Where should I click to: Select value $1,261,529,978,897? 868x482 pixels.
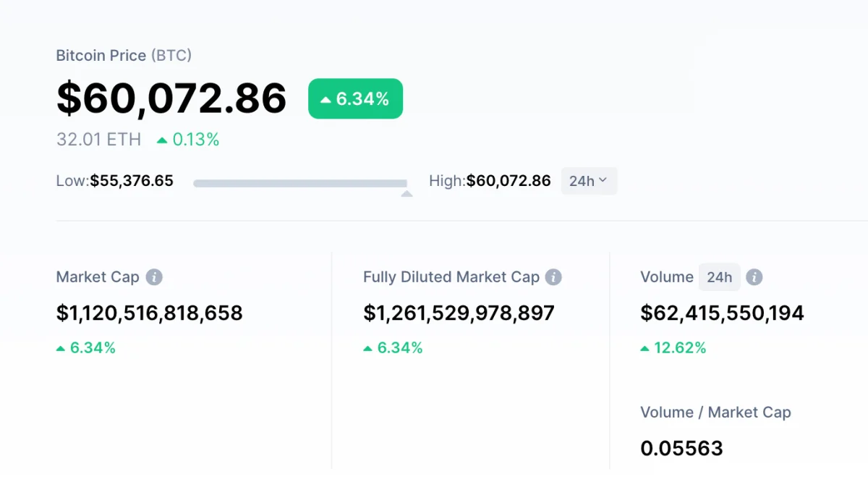click(x=459, y=313)
